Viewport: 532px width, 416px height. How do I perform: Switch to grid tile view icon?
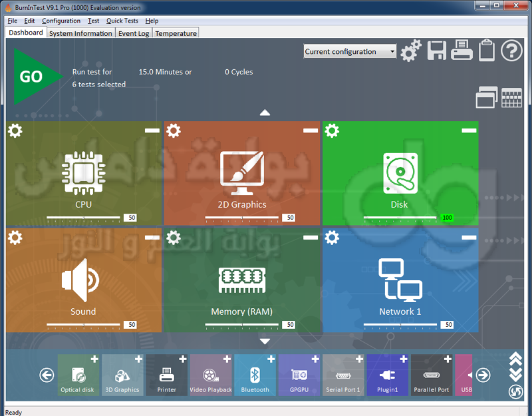tap(511, 98)
